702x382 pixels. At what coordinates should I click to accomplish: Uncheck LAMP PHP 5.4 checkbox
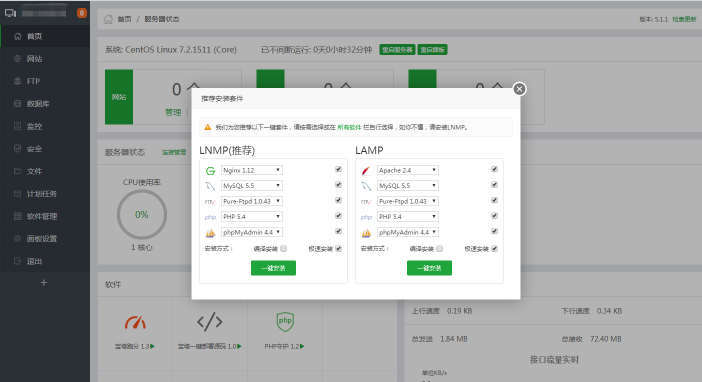(494, 216)
